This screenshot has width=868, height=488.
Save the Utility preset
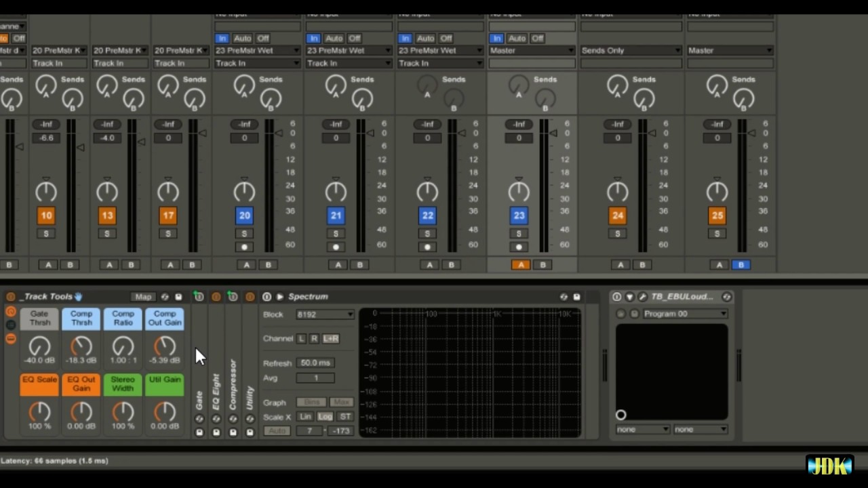tap(250, 432)
